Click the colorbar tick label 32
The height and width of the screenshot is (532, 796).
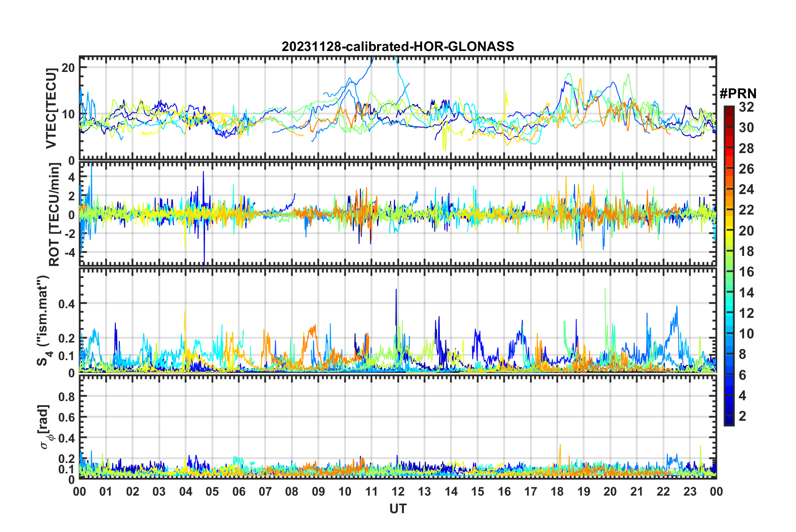coord(747,107)
